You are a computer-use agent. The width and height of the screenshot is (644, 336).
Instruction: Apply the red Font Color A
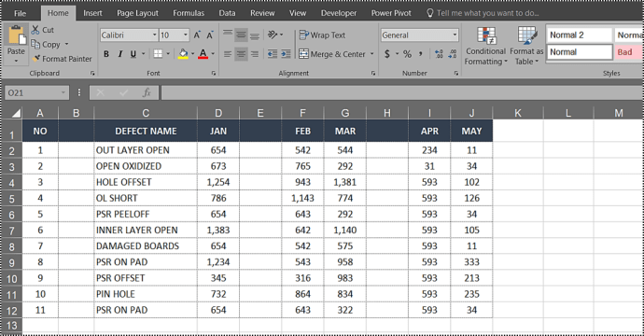(203, 54)
